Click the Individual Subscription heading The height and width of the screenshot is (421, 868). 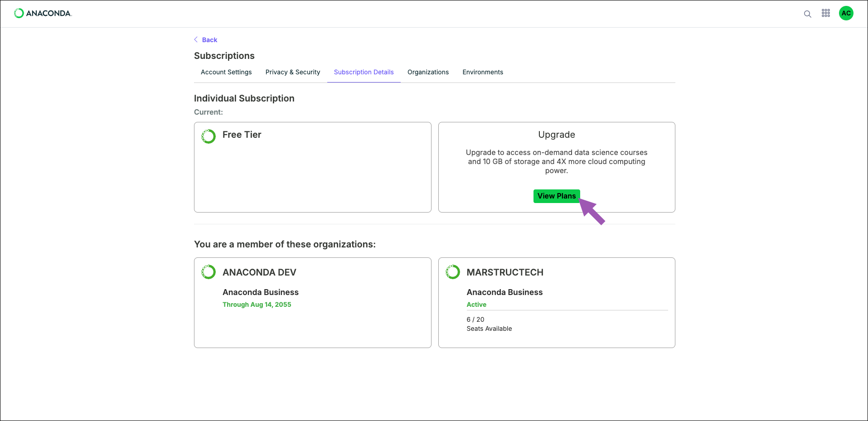click(244, 98)
